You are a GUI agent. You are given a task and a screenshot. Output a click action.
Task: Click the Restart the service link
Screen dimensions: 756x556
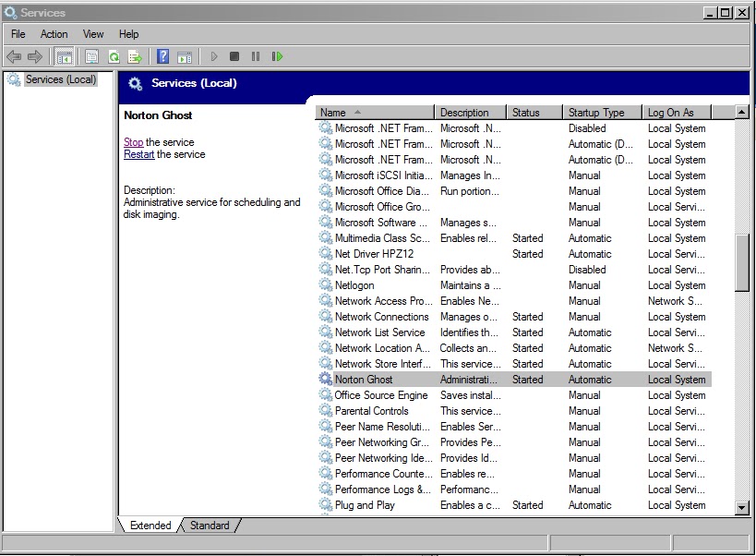point(138,154)
